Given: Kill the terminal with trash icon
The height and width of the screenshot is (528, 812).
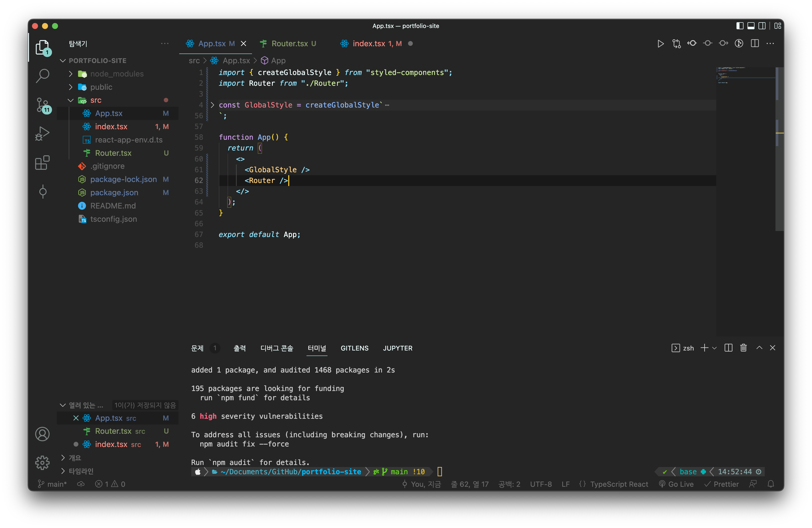Looking at the screenshot, I should click(x=743, y=348).
